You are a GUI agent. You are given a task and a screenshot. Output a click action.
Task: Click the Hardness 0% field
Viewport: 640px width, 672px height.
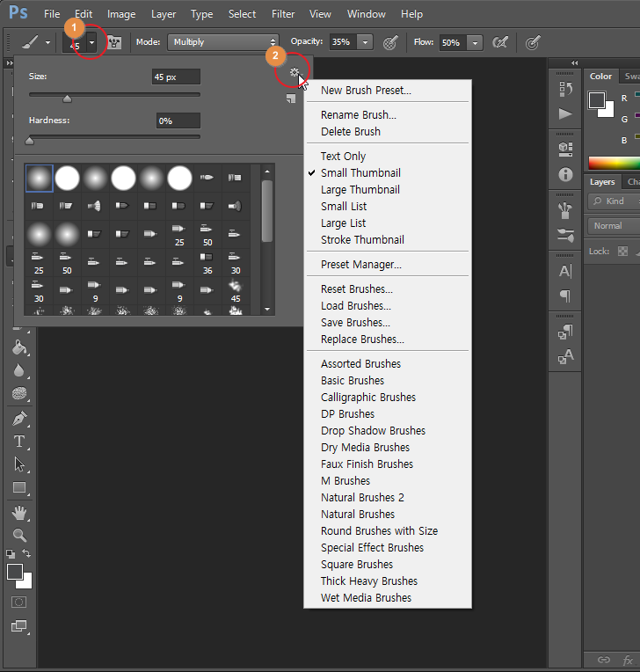click(x=178, y=121)
